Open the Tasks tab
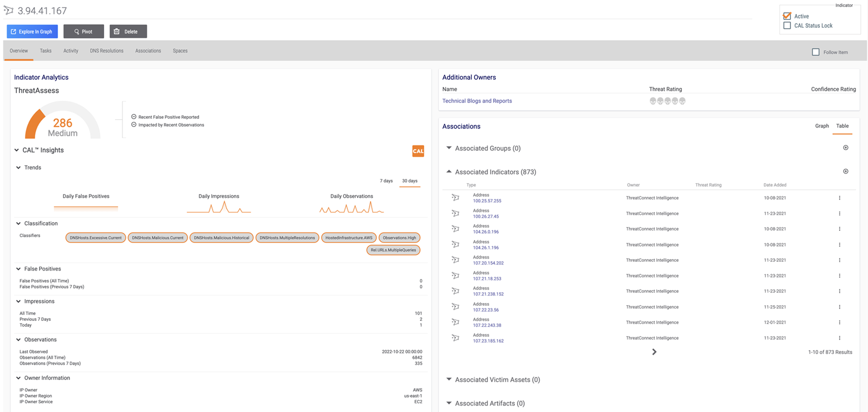Screen dimensions: 868x412 [x=46, y=51]
